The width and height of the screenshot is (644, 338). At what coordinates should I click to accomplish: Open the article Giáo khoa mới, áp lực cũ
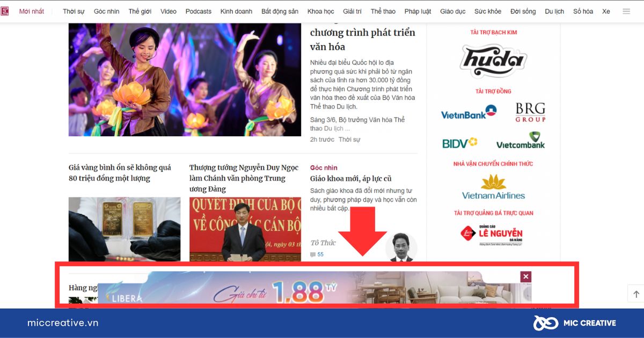[351, 179]
